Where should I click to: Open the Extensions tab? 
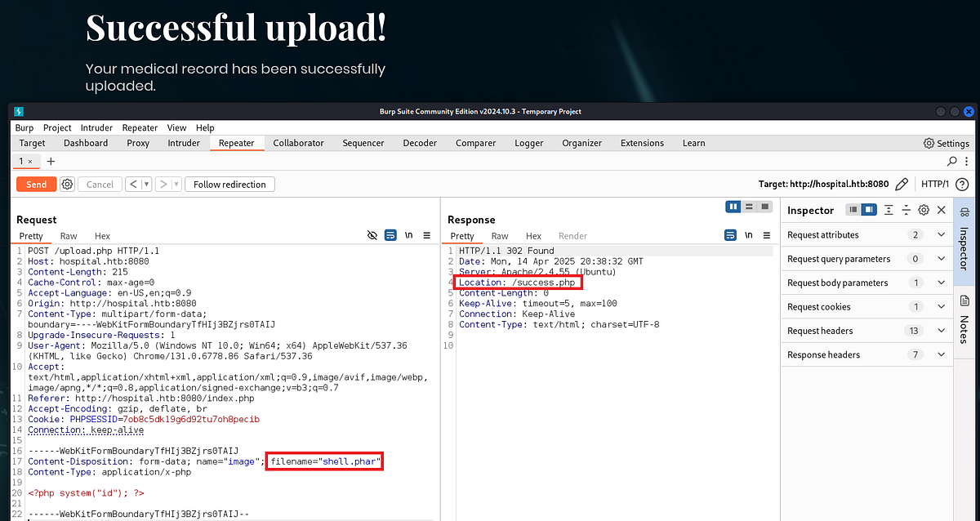[x=642, y=143]
